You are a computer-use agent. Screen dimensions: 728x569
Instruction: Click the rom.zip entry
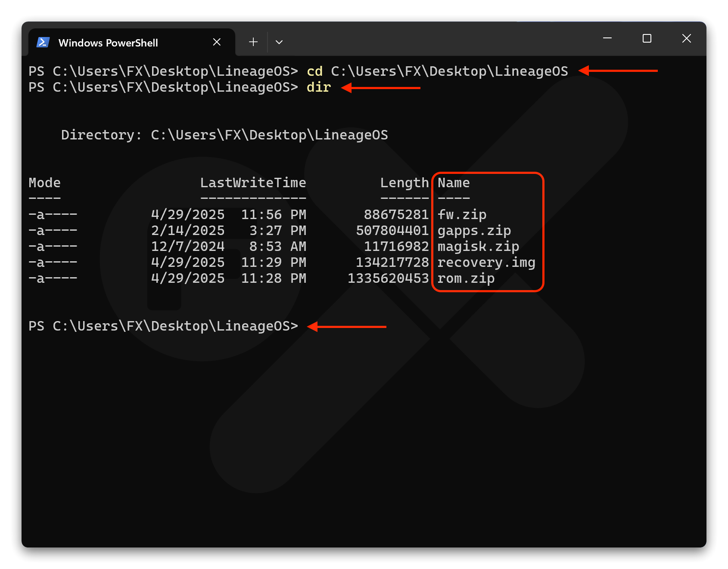tap(466, 278)
